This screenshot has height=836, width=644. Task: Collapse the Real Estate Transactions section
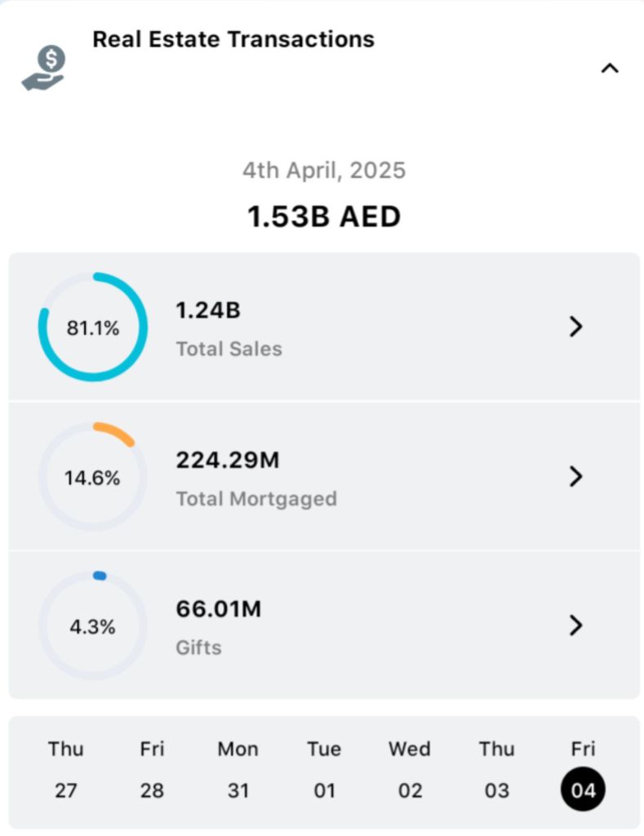tap(609, 69)
